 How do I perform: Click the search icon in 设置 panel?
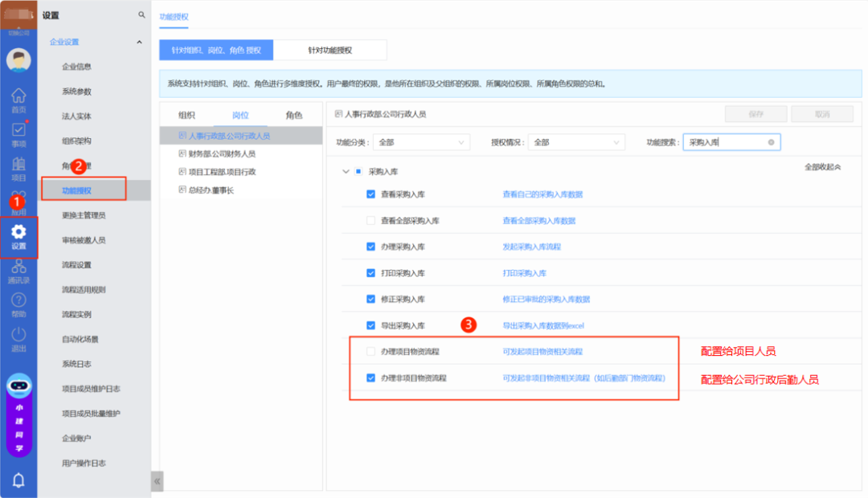[x=141, y=15]
